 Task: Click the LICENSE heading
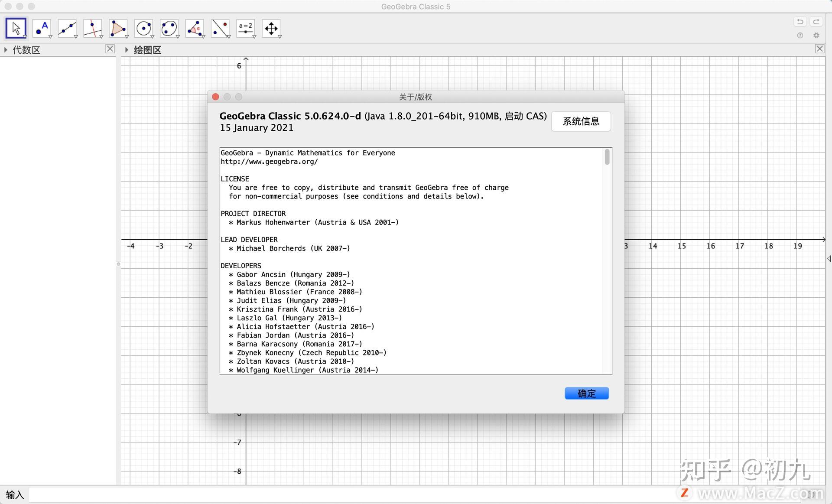pos(235,179)
